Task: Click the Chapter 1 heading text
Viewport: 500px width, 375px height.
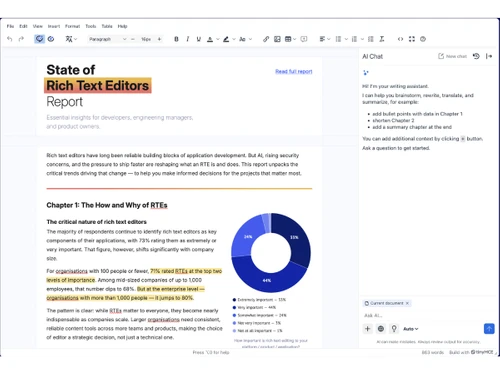Action: pos(107,205)
